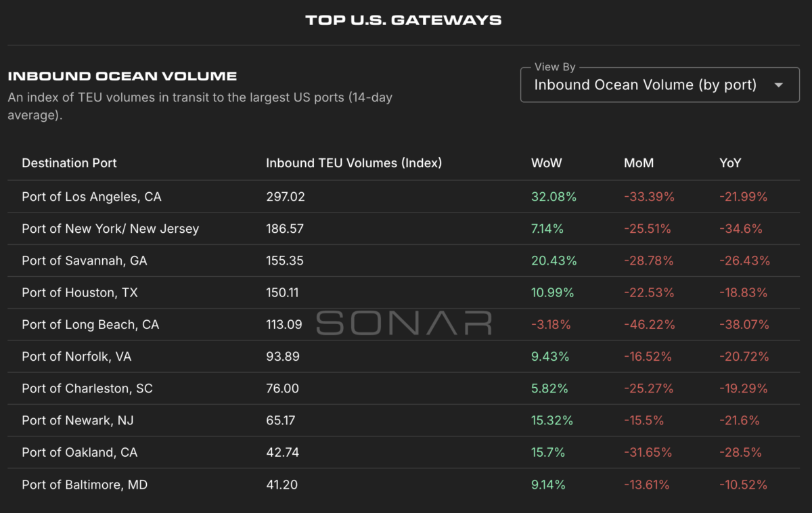Choose the Port of Houston, TX row

click(79, 292)
